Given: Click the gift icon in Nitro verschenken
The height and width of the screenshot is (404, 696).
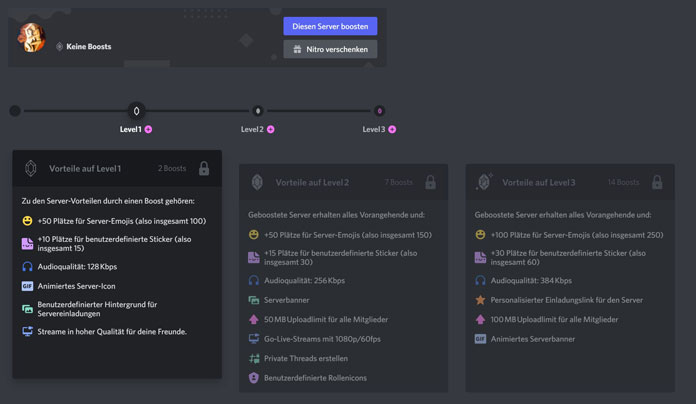Looking at the screenshot, I should (297, 49).
